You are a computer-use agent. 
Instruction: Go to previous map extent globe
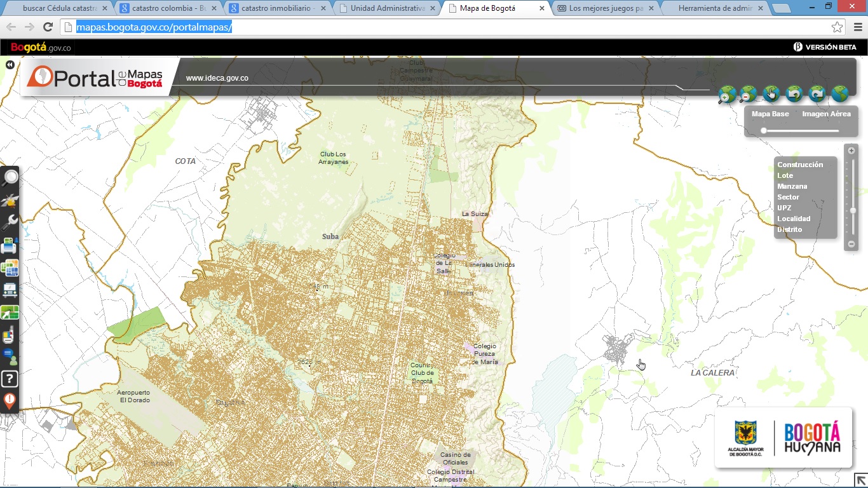(x=794, y=94)
